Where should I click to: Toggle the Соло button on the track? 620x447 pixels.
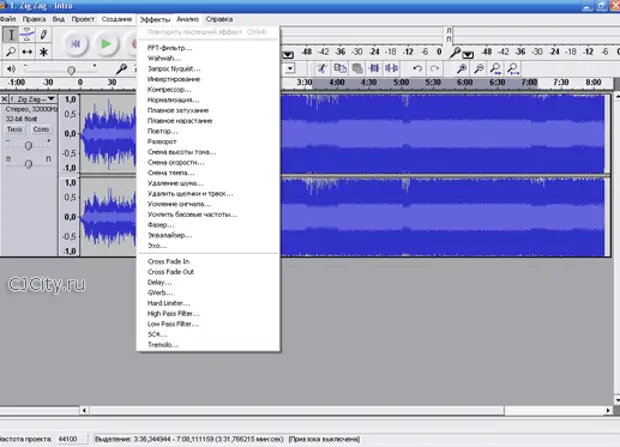41,129
